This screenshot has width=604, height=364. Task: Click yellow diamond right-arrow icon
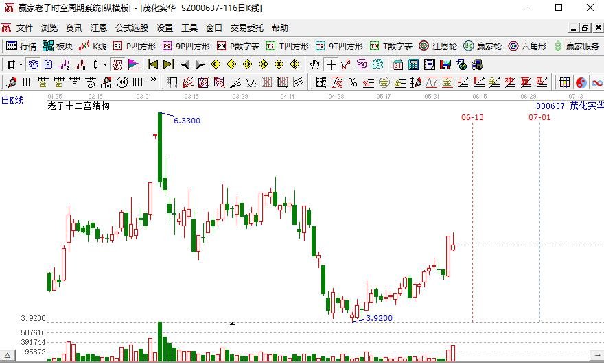point(231,64)
